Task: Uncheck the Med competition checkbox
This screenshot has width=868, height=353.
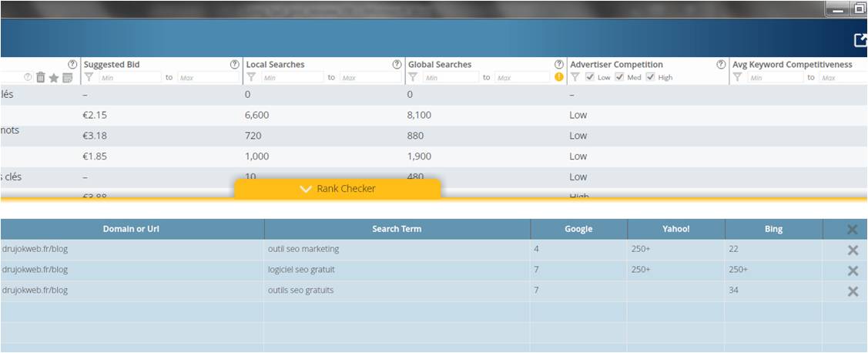Action: pyautogui.click(x=619, y=77)
